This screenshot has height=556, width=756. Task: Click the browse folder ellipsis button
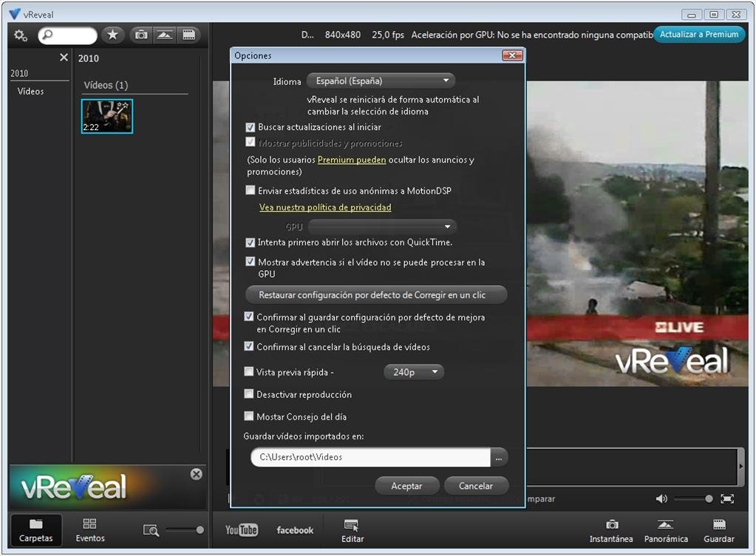(499, 458)
